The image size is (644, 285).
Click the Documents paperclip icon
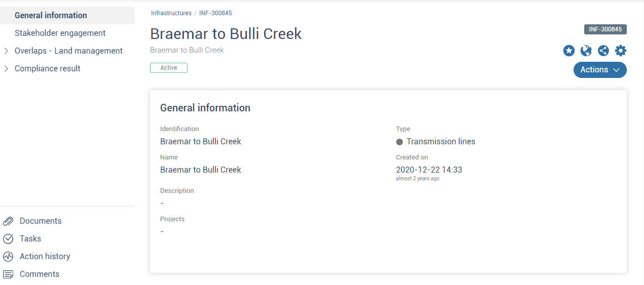click(x=8, y=221)
